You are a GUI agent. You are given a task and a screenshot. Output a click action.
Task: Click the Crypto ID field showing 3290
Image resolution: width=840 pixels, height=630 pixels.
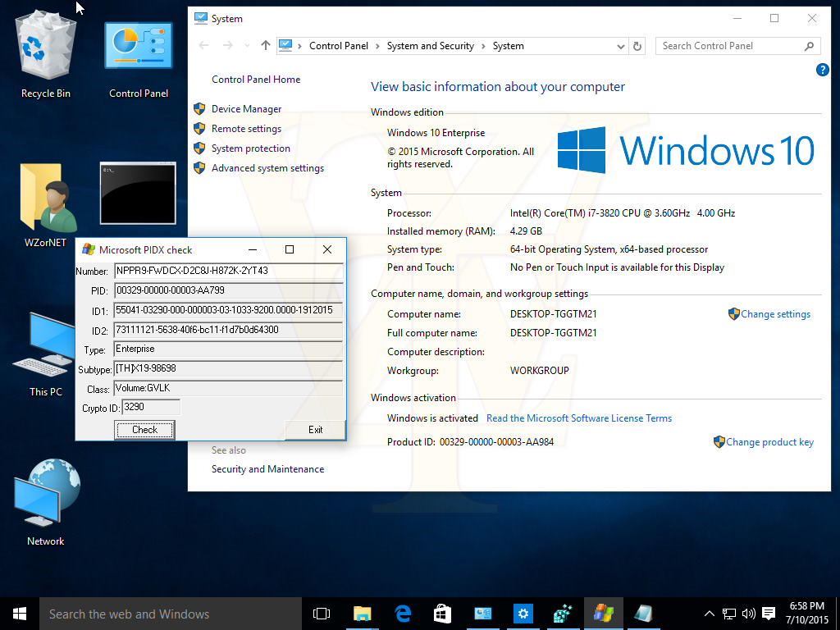(x=151, y=407)
